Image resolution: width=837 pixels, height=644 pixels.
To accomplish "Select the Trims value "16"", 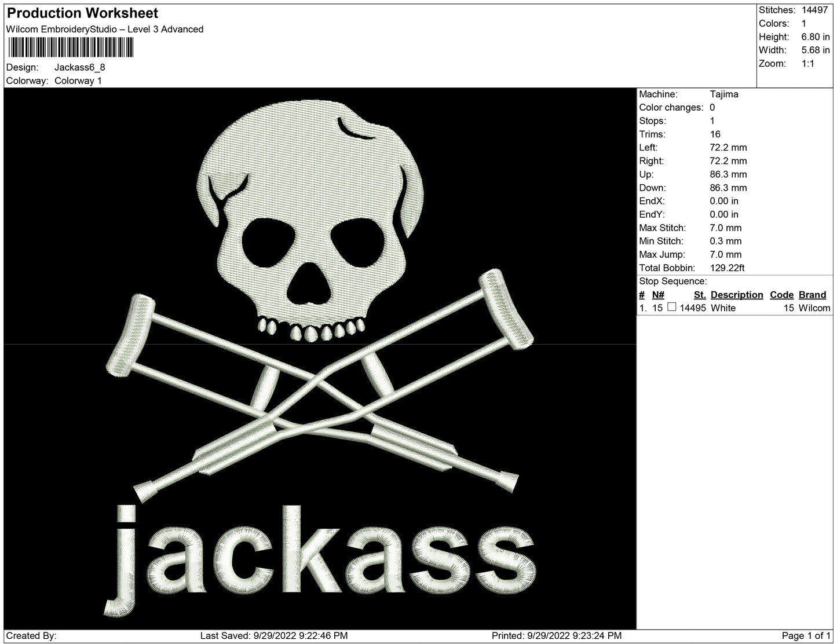I will point(715,134).
